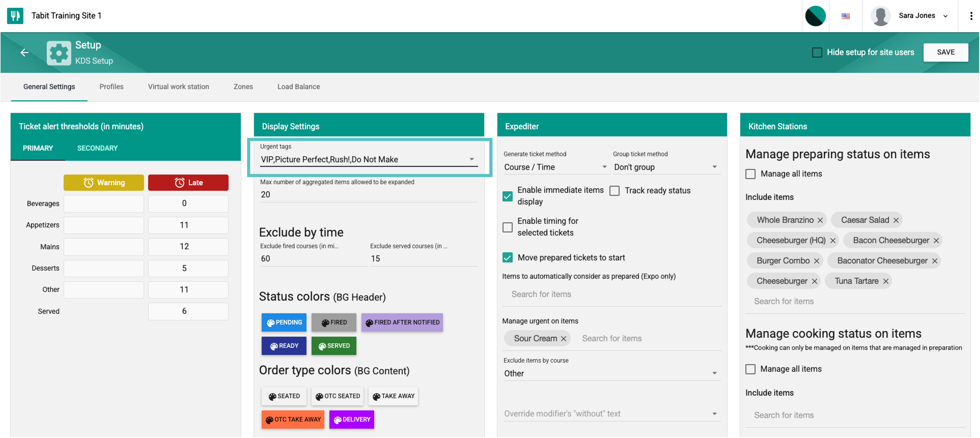This screenshot has width=980, height=438.
Task: Click Desserts Late threshold field
Action: pyautogui.click(x=188, y=268)
